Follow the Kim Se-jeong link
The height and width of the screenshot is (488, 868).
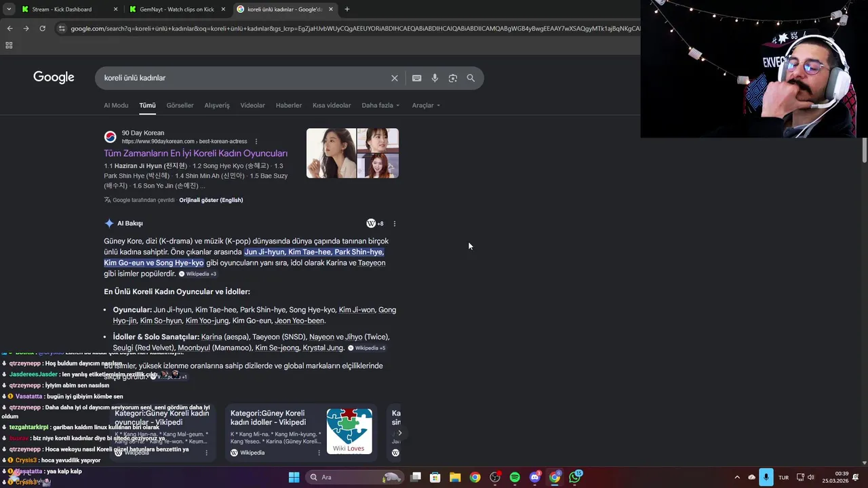pos(277,348)
